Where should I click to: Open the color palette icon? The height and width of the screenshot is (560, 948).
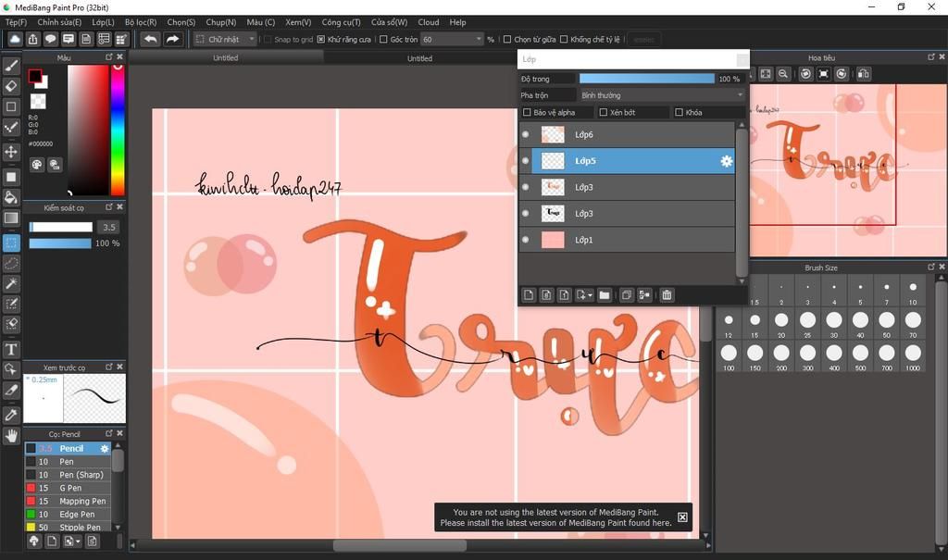pos(37,165)
